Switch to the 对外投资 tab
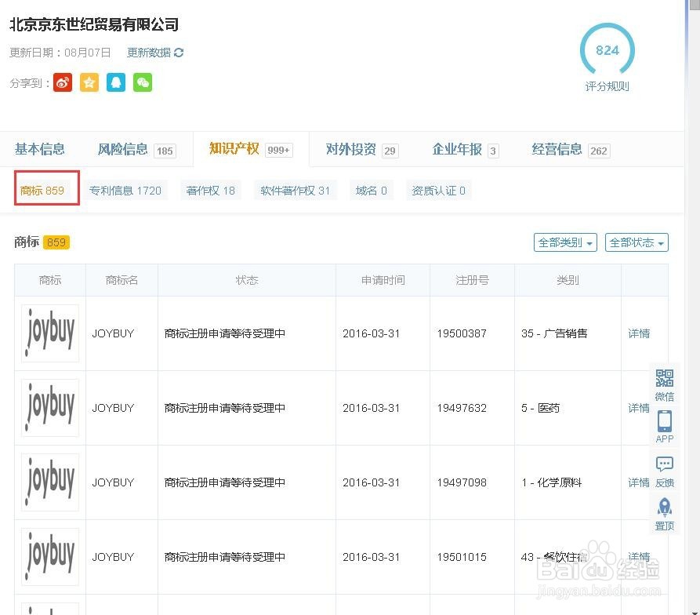 [361, 149]
